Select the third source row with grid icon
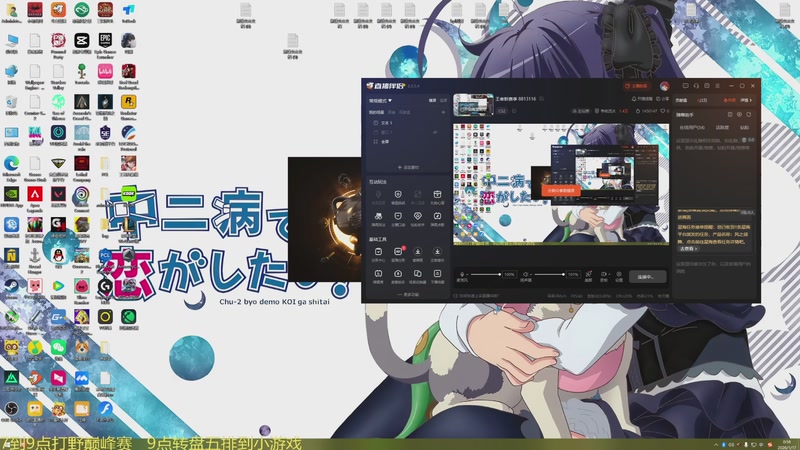 tap(407, 141)
